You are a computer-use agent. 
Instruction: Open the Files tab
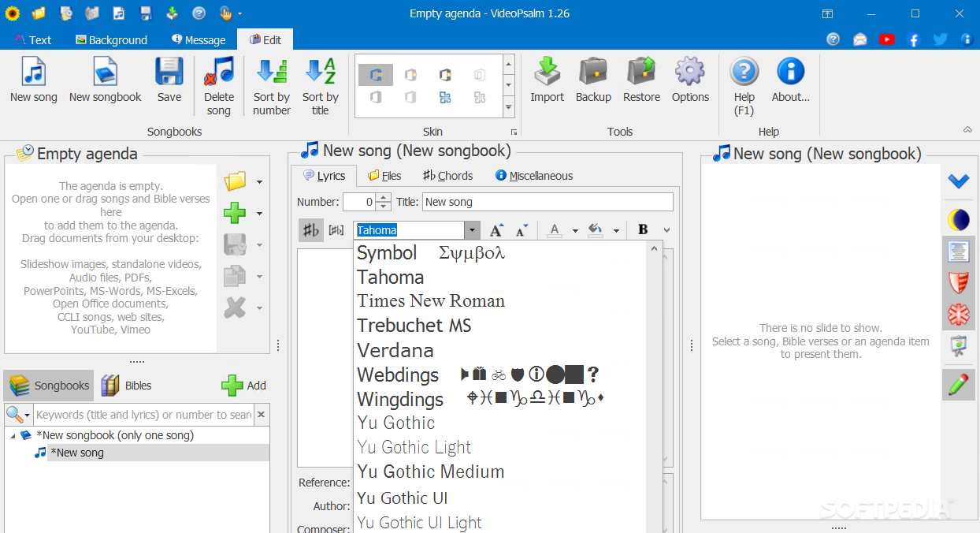point(384,176)
